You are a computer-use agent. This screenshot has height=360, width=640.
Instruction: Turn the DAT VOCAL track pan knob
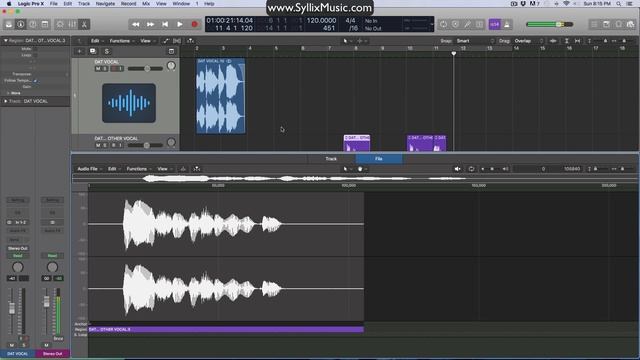[171, 66]
